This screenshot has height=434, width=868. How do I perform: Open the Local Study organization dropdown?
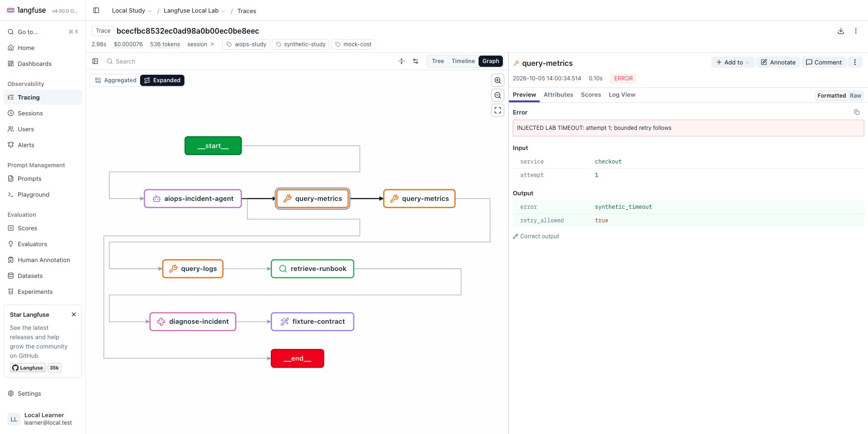pos(132,11)
